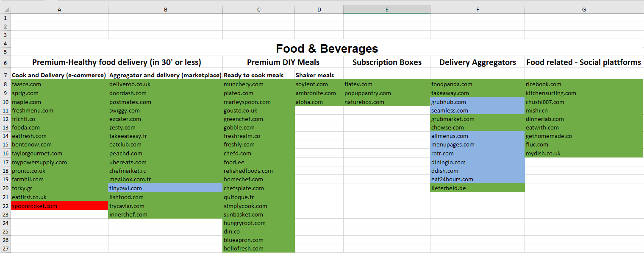Select Premium-Healthy food delivery header cell
Viewport: 644px width, 253px height.
click(117, 62)
